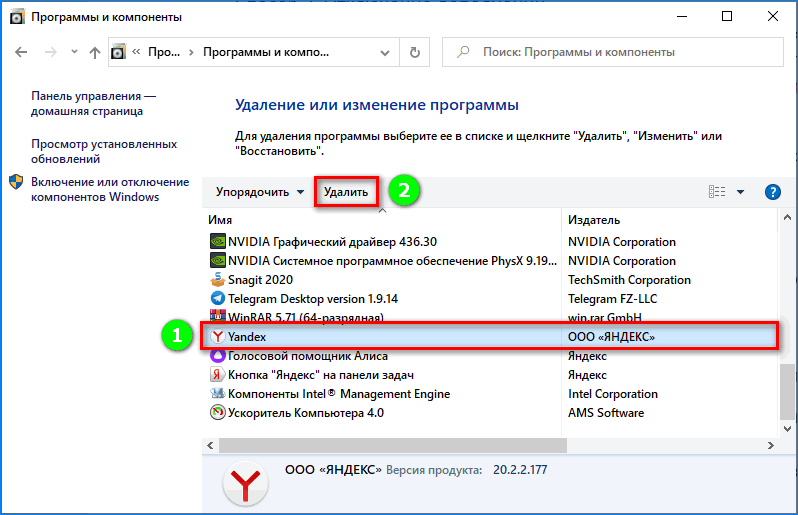Click the Yandex row icon
The image size is (798, 515).
218,336
